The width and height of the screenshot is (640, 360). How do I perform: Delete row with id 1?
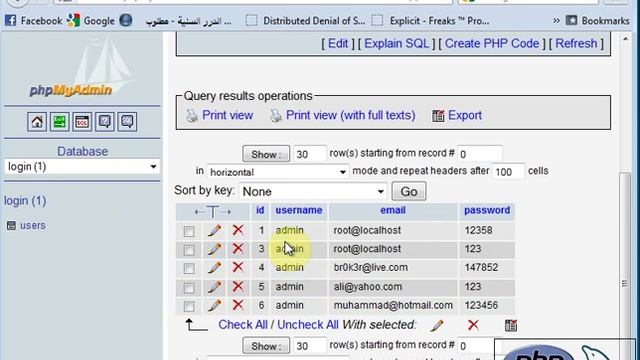click(x=238, y=230)
